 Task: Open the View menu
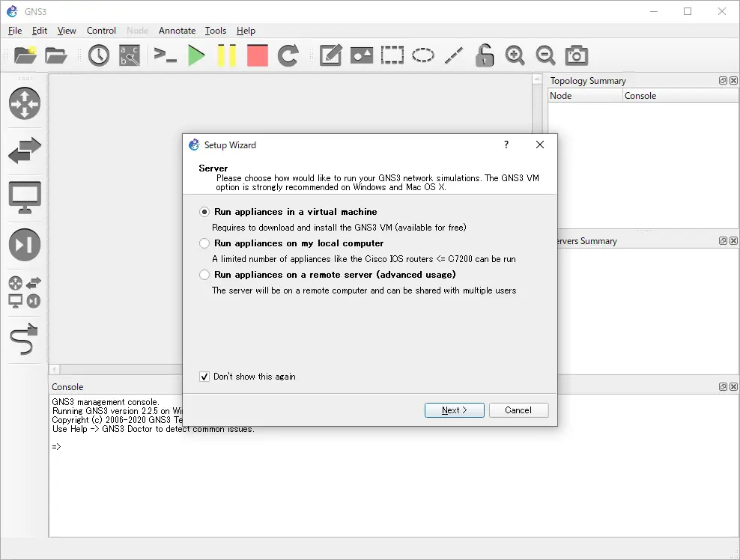click(x=67, y=31)
